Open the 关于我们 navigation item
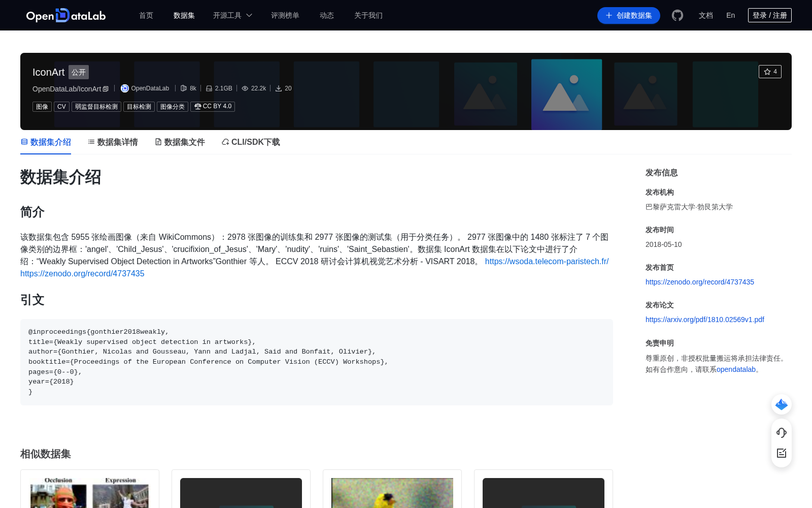The image size is (812, 508). coord(368,15)
